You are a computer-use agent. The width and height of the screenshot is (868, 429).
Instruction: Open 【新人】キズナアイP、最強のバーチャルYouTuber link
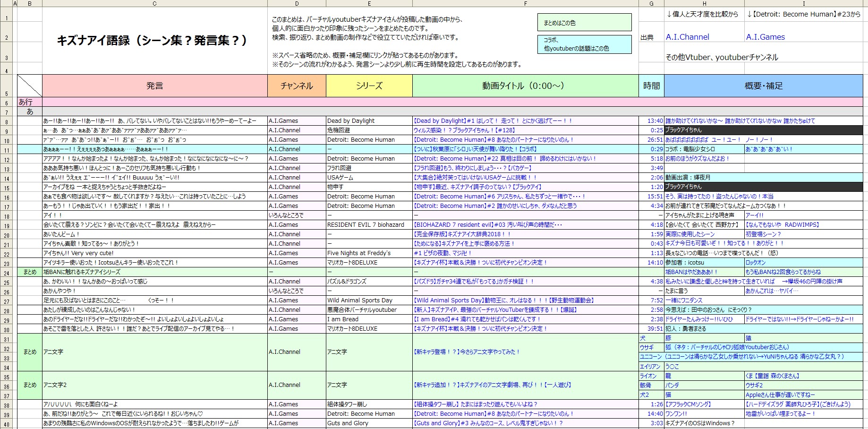[495, 310]
